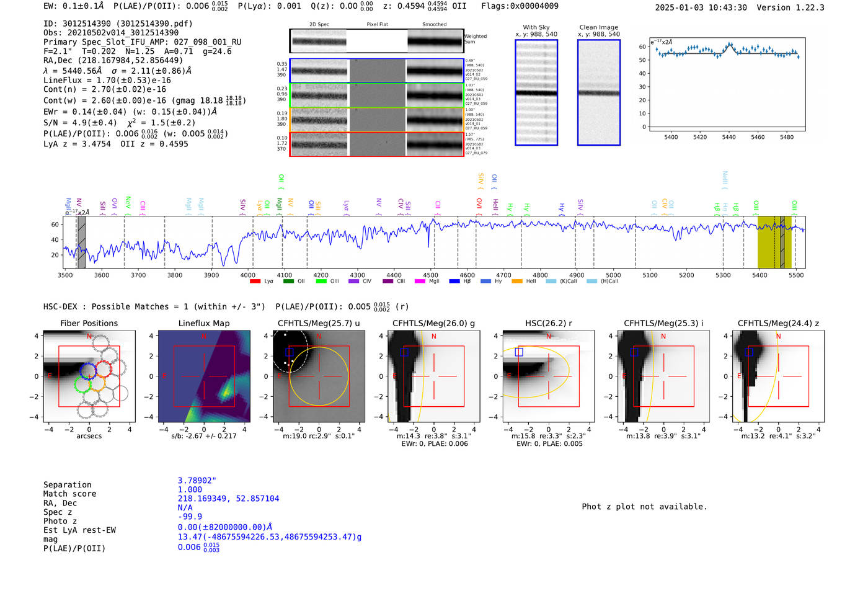Open the Lineflux Map image
Image resolution: width=868 pixels, height=591 pixels.
[x=204, y=376]
